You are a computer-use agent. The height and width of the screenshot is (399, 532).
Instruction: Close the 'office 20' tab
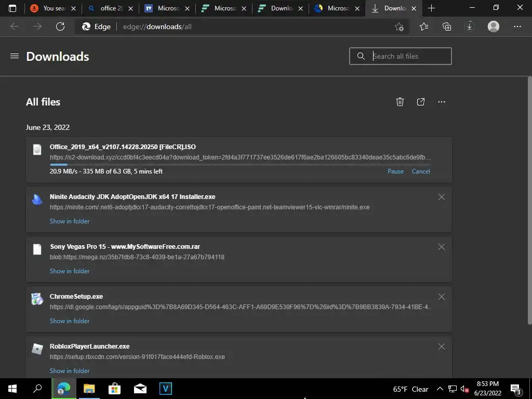[x=130, y=8]
